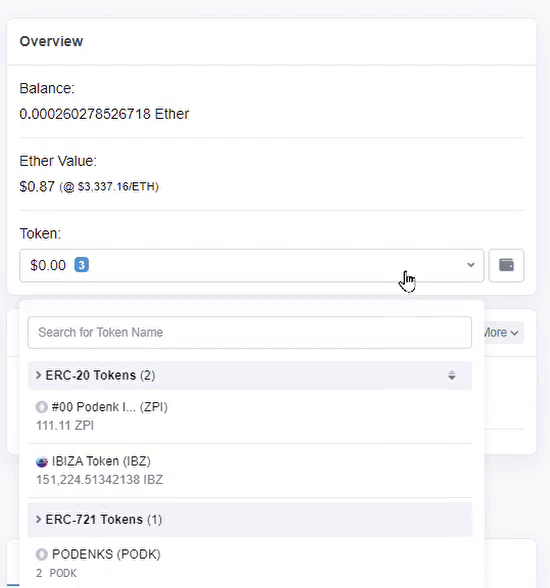Image resolution: width=550 pixels, height=588 pixels.
Task: Open the More dropdown menu
Action: [502, 333]
